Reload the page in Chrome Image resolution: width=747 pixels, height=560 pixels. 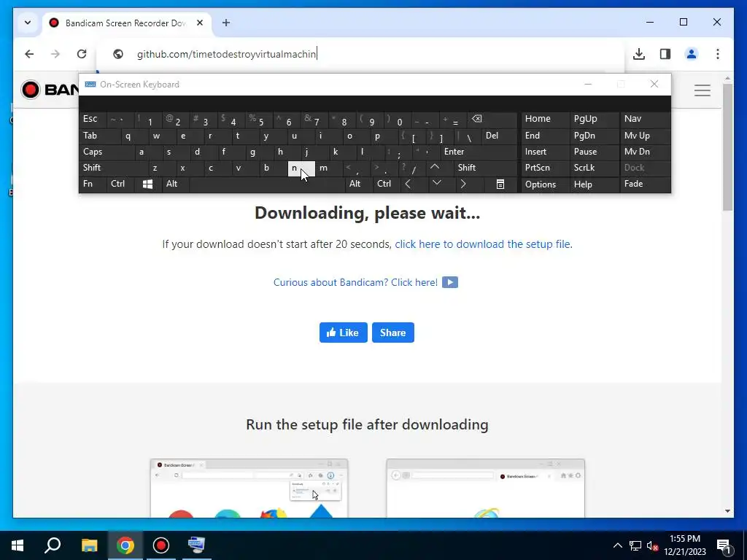(82, 54)
